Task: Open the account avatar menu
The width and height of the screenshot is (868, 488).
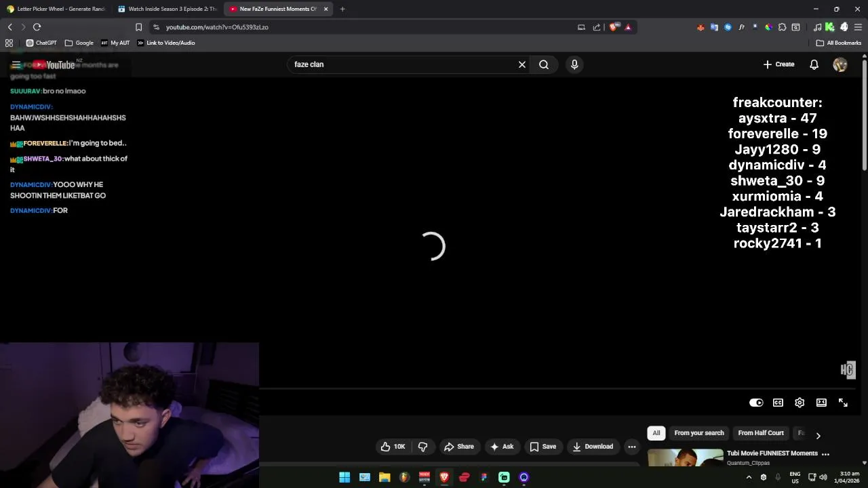Action: 840,64
